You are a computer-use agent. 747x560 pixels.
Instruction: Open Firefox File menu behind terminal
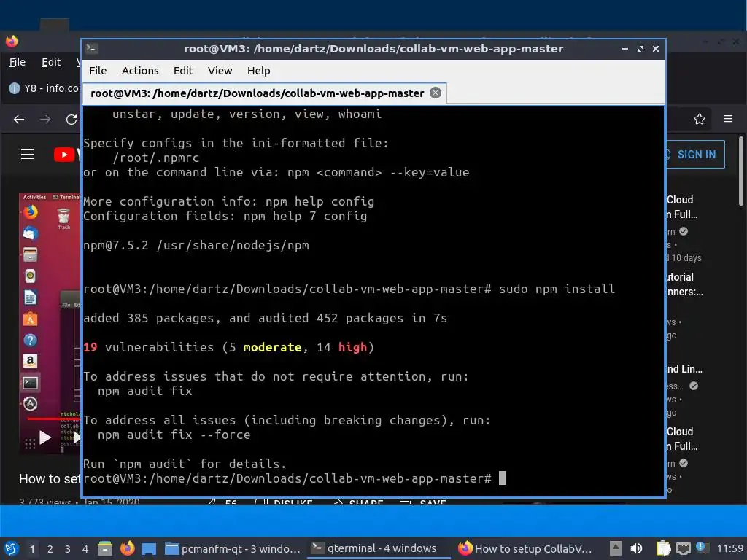(x=18, y=62)
